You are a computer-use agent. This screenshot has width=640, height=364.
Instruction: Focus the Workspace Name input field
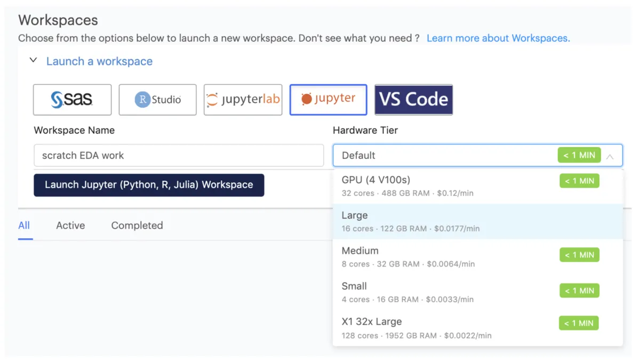179,156
